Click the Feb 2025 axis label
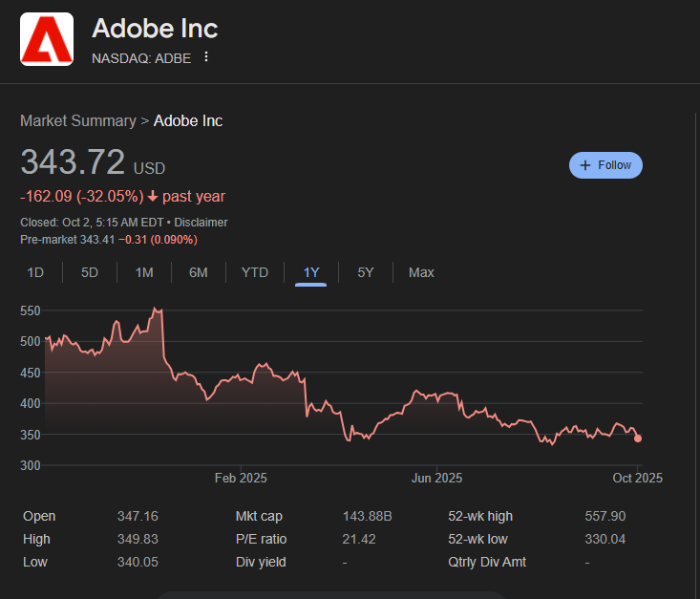Screen dimensions: 700x599 tap(241, 478)
